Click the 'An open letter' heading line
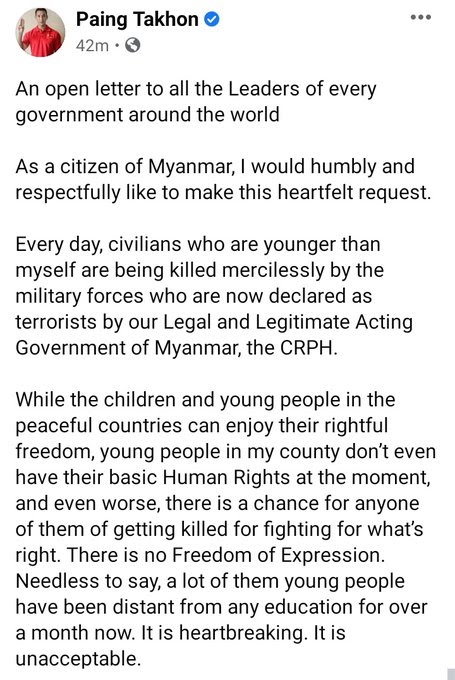455x680 pixels. click(196, 89)
